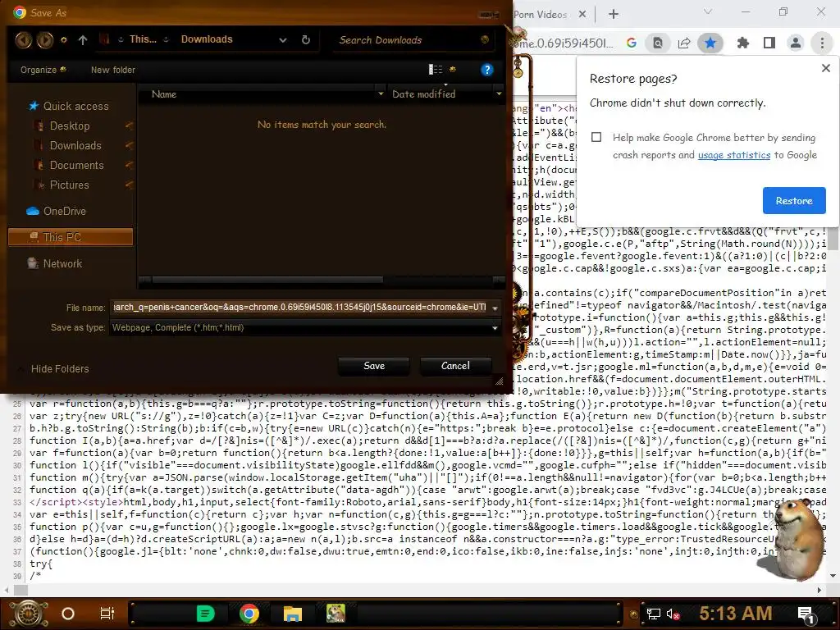Open the Save as type dropdown

tap(495, 328)
